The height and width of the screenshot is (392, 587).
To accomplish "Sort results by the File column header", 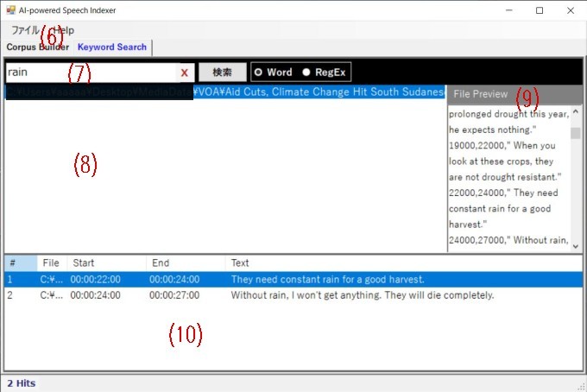I will (52, 262).
